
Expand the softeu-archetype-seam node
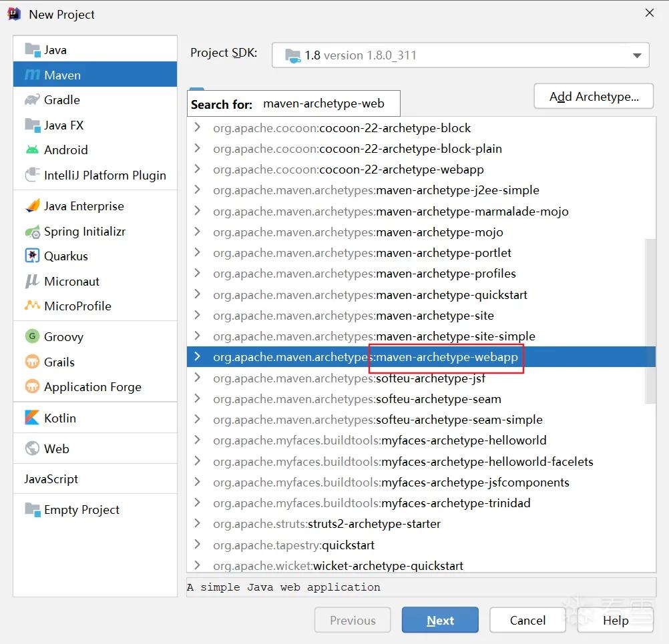(197, 398)
